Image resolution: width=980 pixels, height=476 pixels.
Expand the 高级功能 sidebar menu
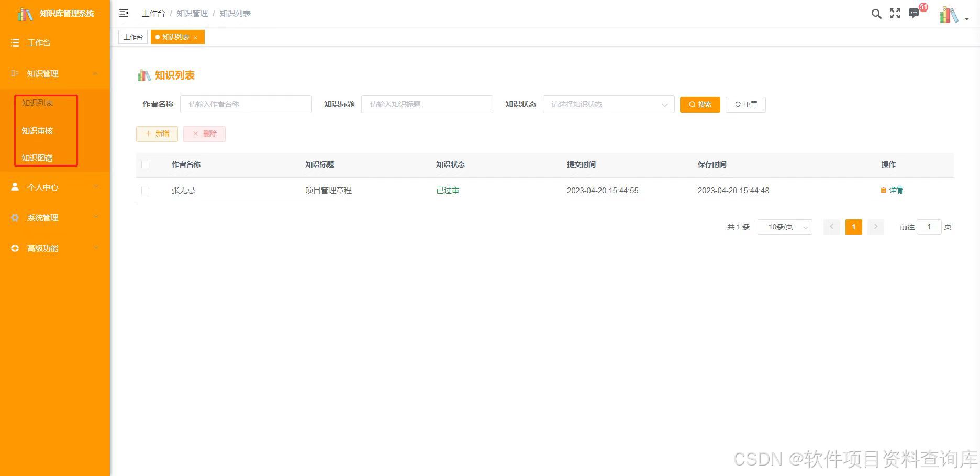tap(55, 248)
